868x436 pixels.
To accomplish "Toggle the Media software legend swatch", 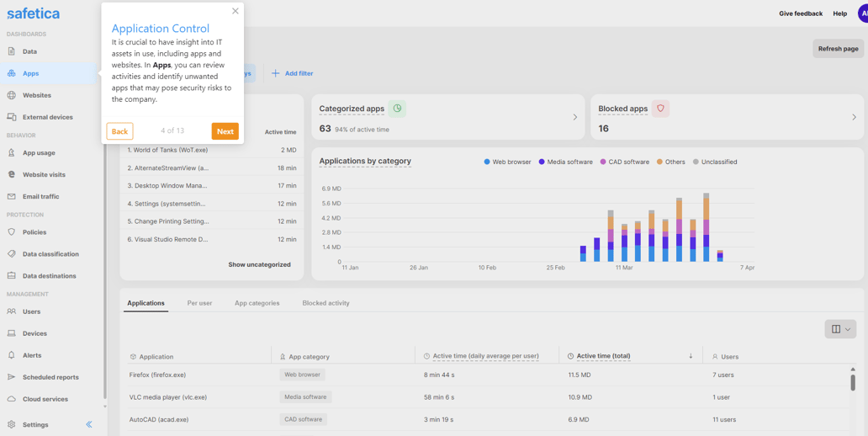I will tap(542, 162).
